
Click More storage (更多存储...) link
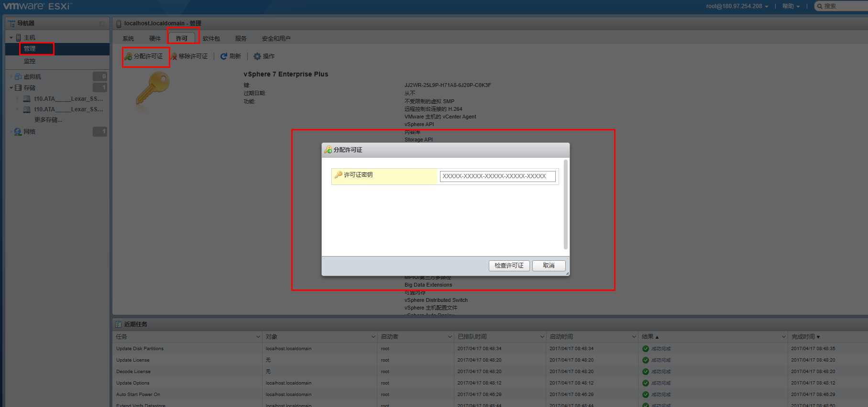(x=48, y=120)
